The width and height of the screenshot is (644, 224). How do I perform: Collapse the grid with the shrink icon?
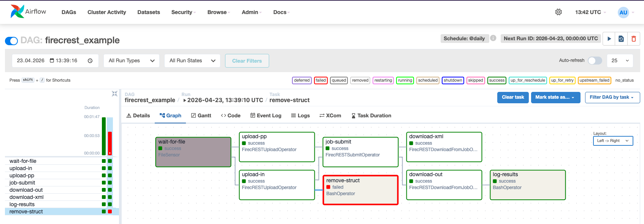114,93
